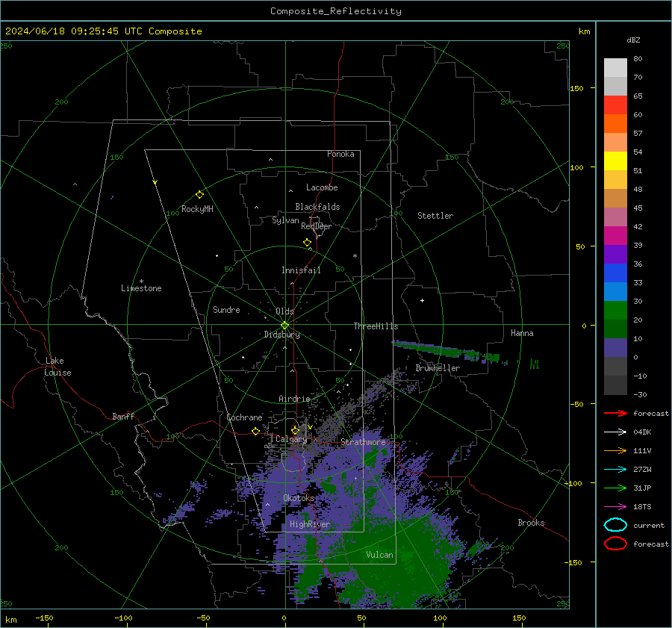Click the Banff town label
The width and height of the screenshot is (672, 628).
coord(123,416)
